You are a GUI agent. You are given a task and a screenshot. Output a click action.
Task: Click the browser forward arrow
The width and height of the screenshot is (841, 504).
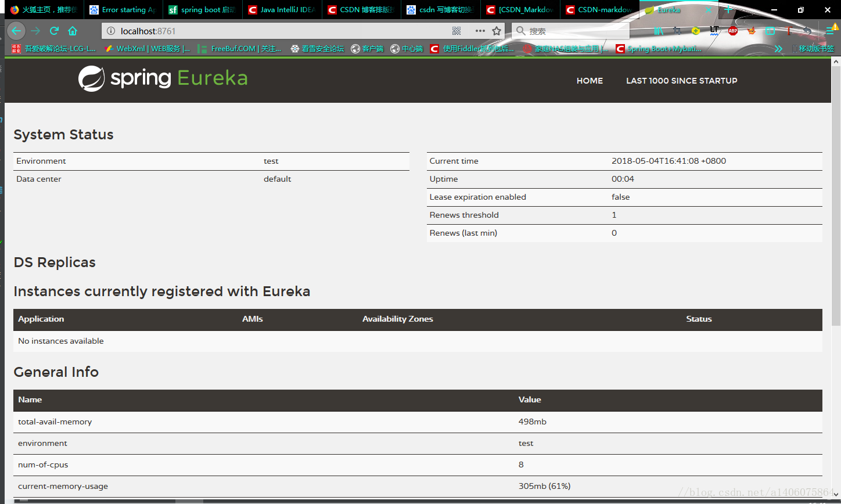[x=35, y=31]
